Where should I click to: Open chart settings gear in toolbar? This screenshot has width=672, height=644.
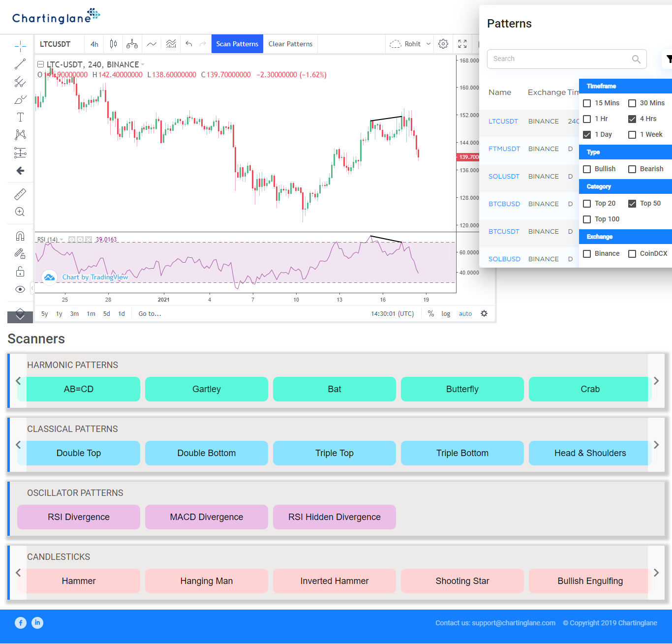[x=443, y=44]
